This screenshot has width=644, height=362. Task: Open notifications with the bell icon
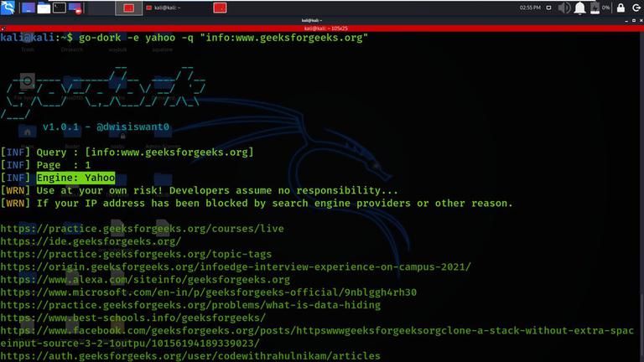pyautogui.click(x=579, y=8)
